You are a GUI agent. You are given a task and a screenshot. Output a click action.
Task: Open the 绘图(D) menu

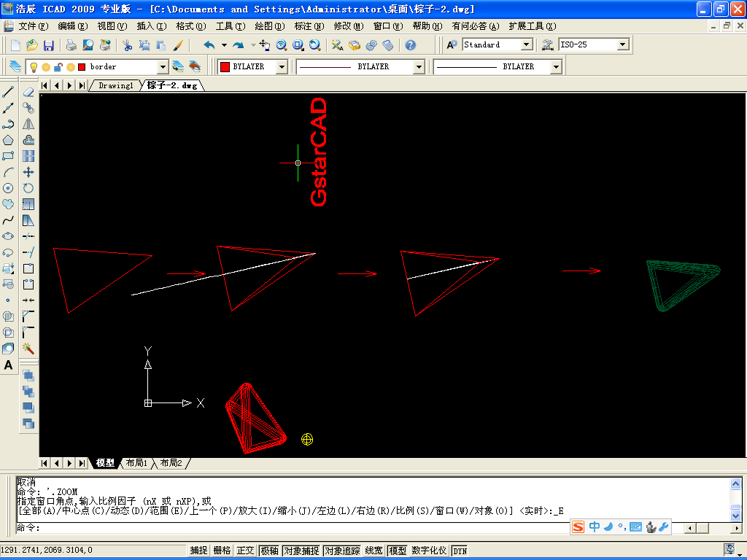[x=270, y=26]
